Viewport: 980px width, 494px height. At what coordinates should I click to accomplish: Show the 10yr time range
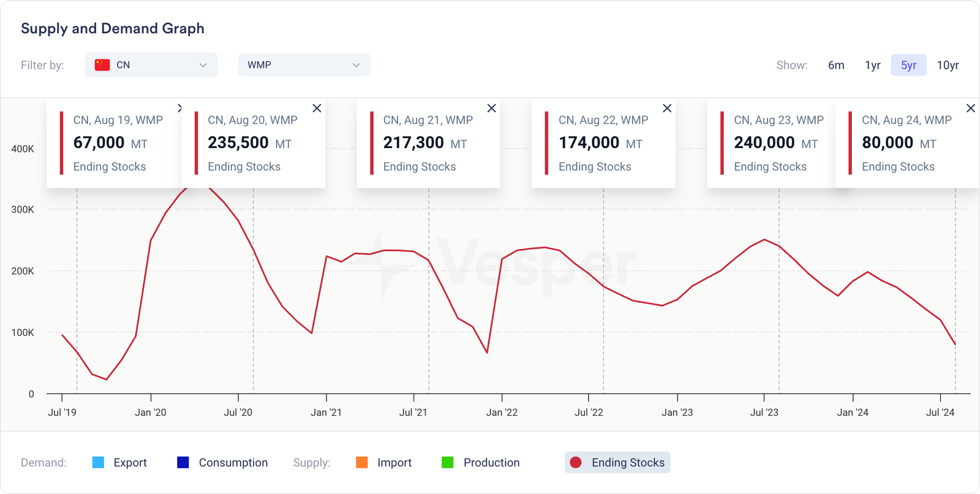click(x=948, y=65)
